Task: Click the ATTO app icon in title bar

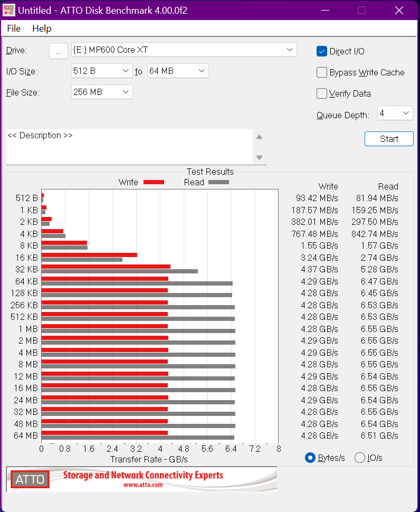Action: (x=9, y=10)
